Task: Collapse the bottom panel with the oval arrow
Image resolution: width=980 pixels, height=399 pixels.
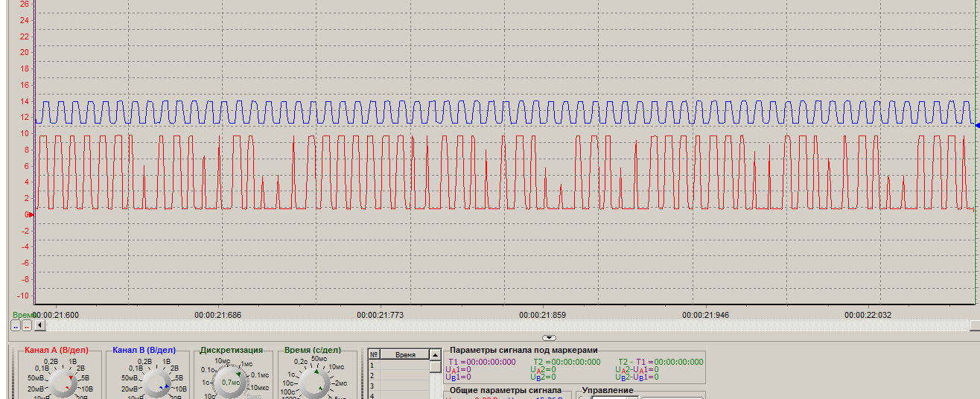Action: pos(550,337)
